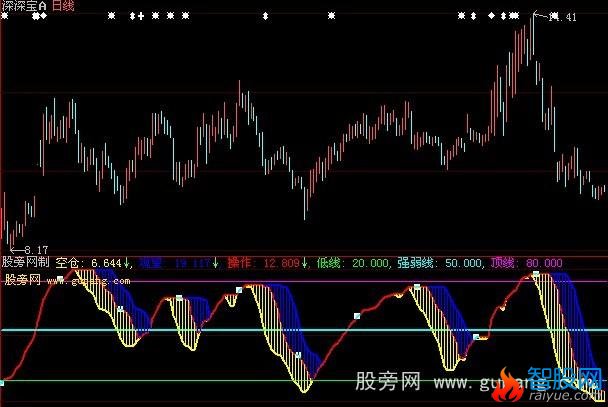
Task: Click the square marker midway up the lone red rising slope
Action: (357, 316)
